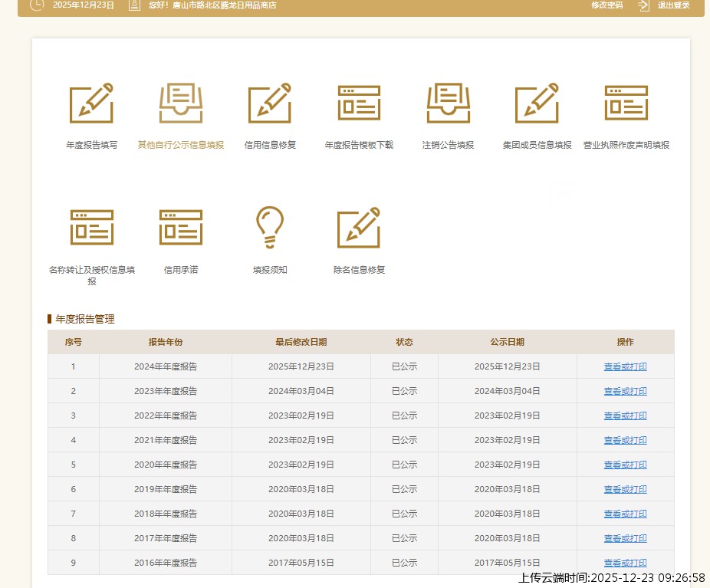Click the 填报须知 lightbulb icon
The height and width of the screenshot is (588, 710).
point(269,228)
